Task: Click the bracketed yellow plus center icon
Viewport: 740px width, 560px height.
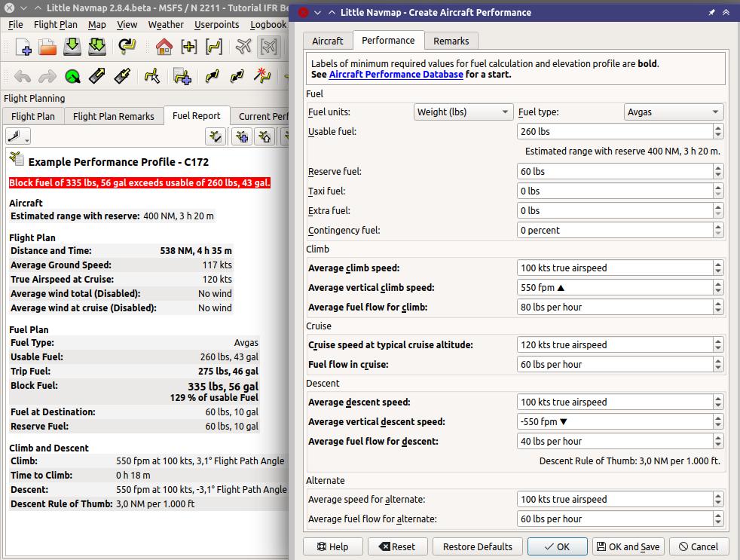Action: [x=189, y=47]
